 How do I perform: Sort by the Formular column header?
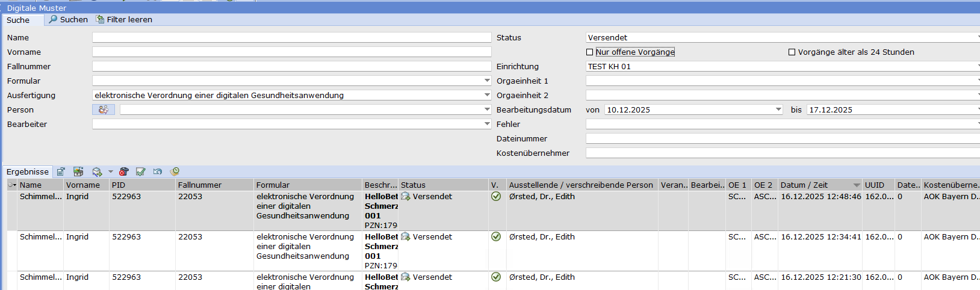308,185
